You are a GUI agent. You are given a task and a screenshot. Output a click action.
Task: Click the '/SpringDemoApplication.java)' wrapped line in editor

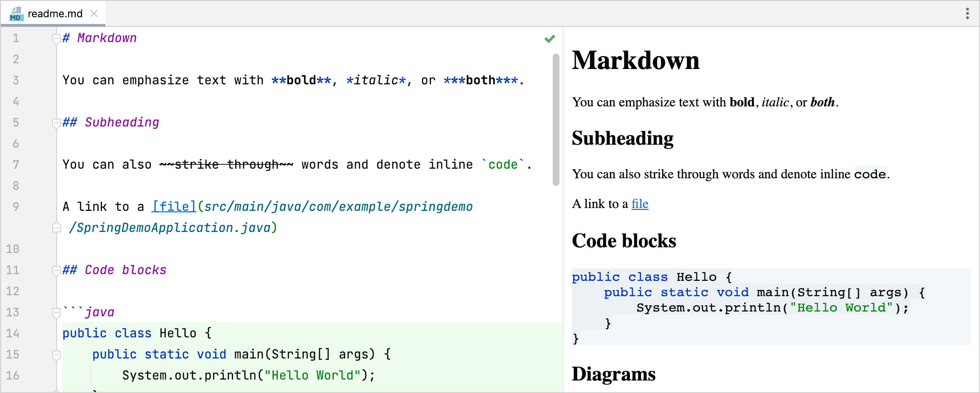pyautogui.click(x=173, y=228)
